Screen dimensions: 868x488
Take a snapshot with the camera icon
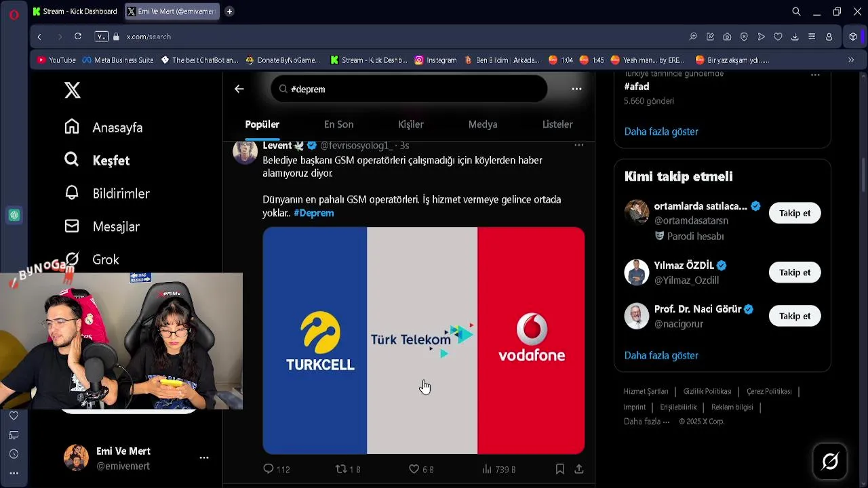(x=727, y=37)
